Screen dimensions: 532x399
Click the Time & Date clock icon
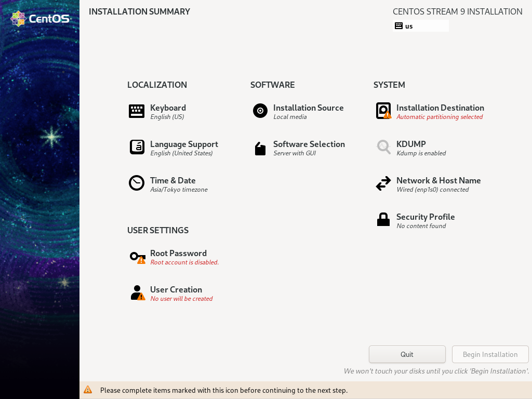coord(137,183)
